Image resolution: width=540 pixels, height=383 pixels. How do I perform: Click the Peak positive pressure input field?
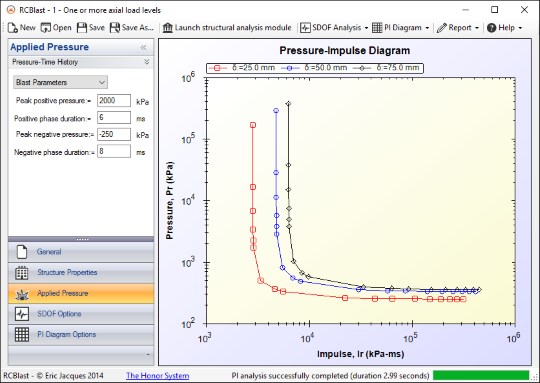114,101
